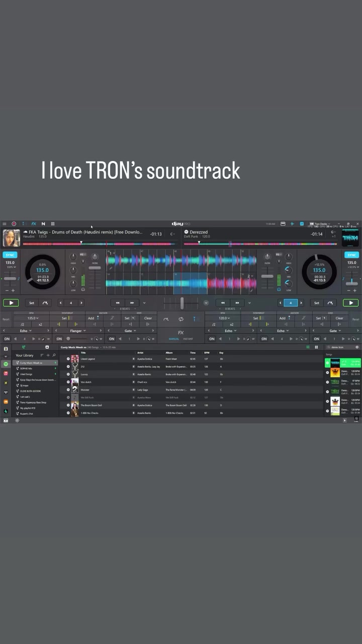Select 'Cunty Music Mwah xx' playlist
Image resolution: width=362 pixels, height=644 pixels.
pyautogui.click(x=35, y=363)
